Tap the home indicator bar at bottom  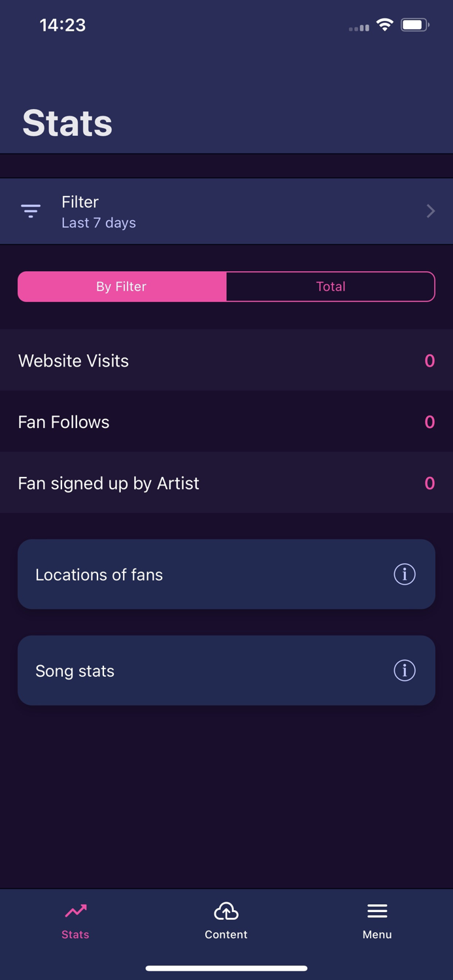click(x=226, y=968)
